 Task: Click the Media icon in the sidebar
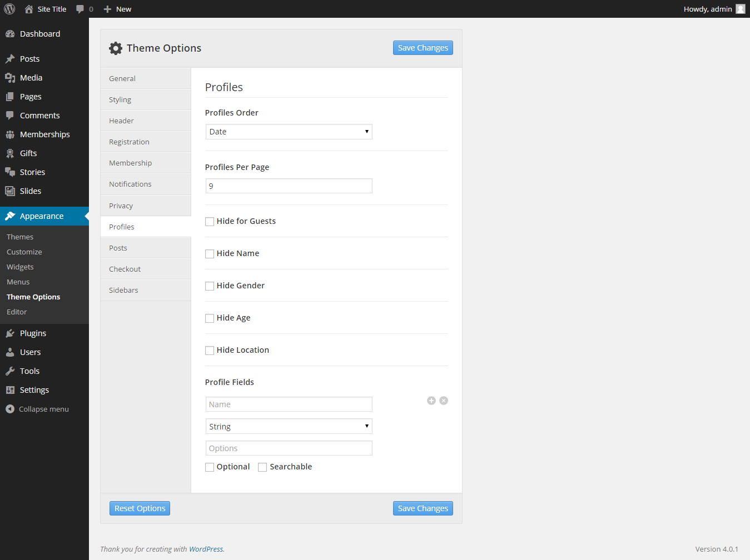coord(10,78)
